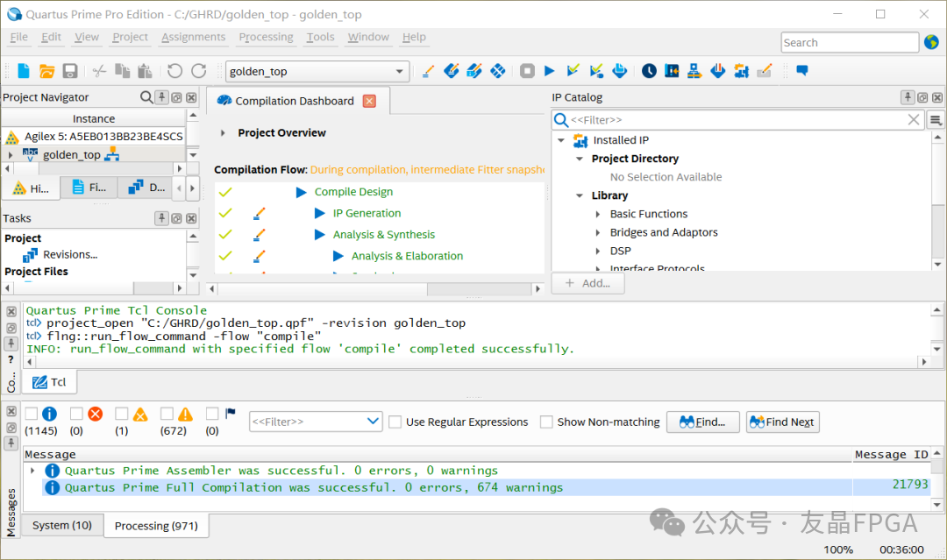Open the messages Filter dropdown
Image resolution: width=947 pixels, height=560 pixels.
(374, 422)
